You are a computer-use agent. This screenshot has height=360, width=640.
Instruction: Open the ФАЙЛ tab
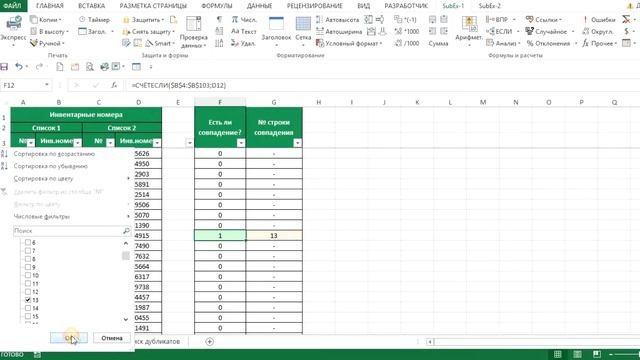point(13,6)
